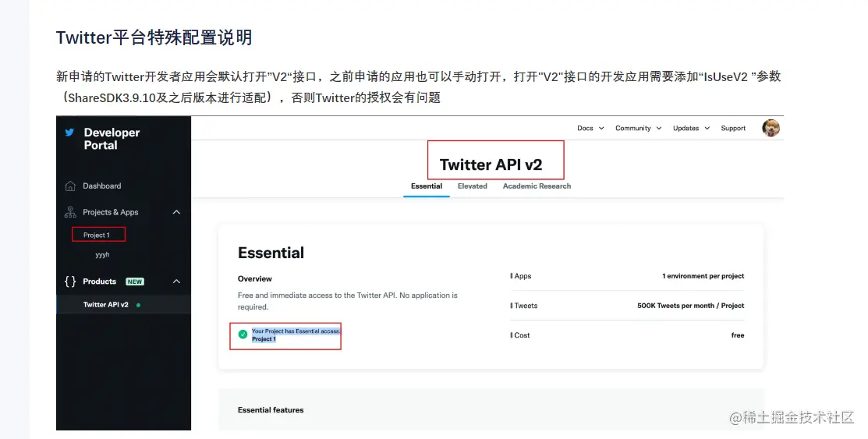The width and height of the screenshot is (868, 439).
Task: Open the user profile avatar
Action: tap(771, 128)
